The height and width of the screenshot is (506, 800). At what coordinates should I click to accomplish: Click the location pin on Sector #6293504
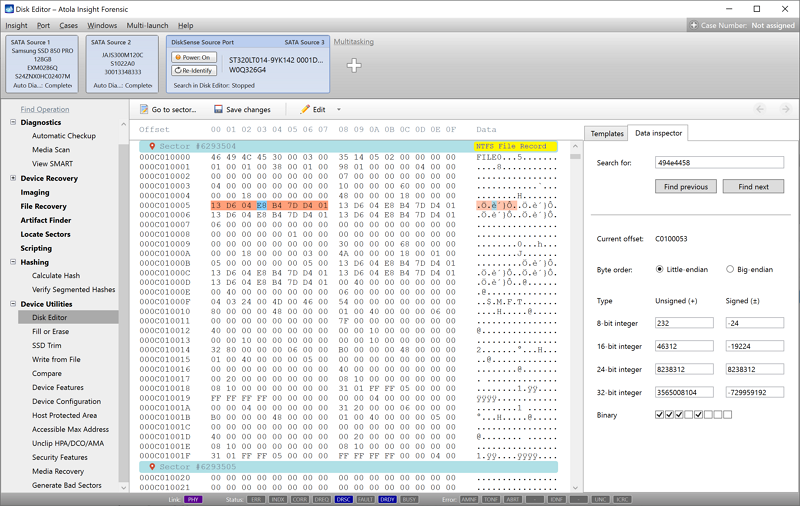pos(152,146)
